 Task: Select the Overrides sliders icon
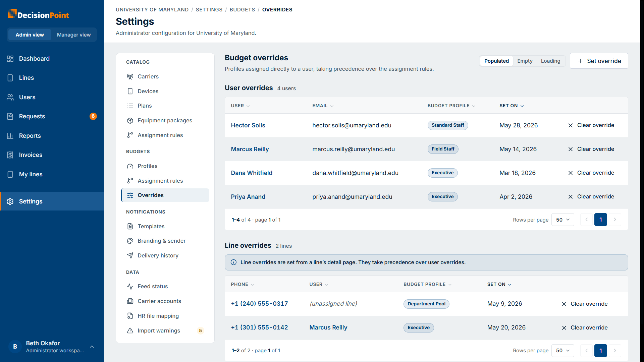coord(130,195)
